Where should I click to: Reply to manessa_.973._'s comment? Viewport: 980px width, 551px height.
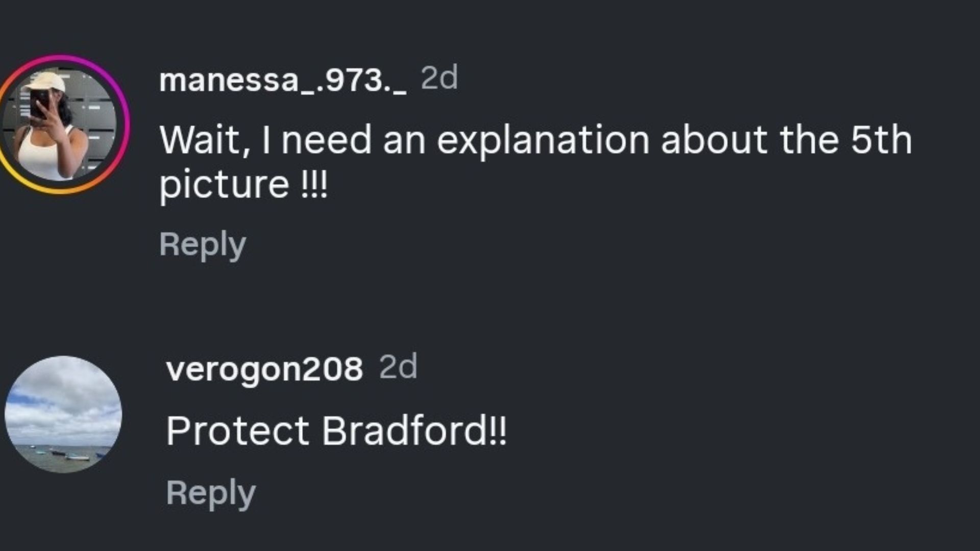click(x=203, y=244)
